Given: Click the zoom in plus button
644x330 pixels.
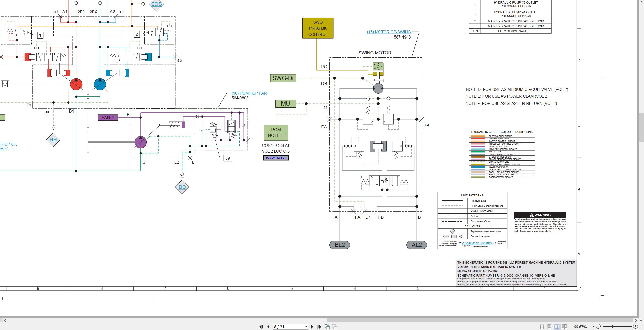Looking at the screenshot, I should pyautogui.click(x=635, y=326).
